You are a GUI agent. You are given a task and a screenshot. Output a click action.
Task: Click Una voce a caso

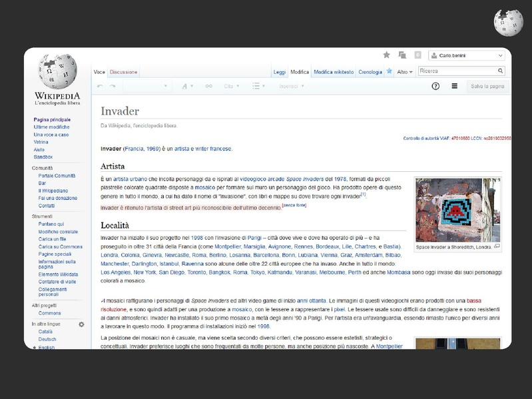[x=51, y=135]
